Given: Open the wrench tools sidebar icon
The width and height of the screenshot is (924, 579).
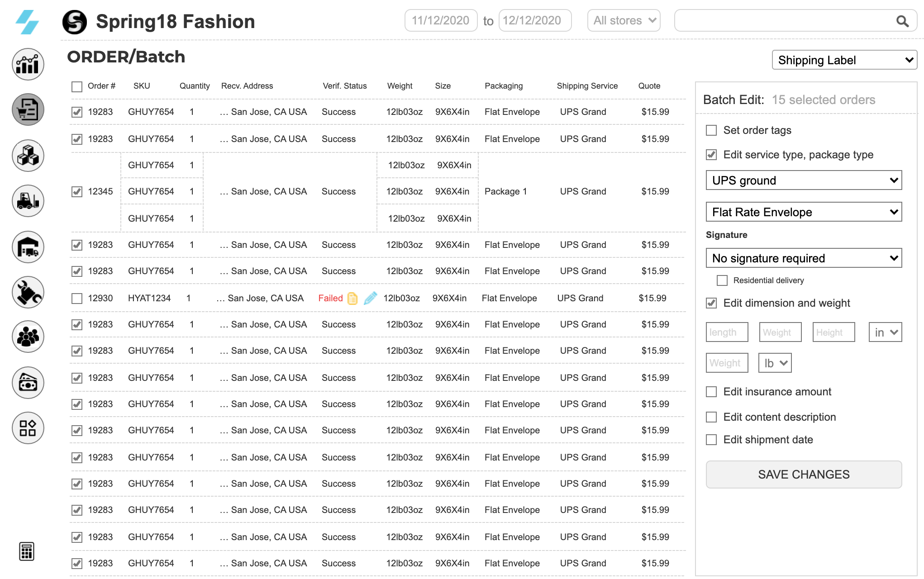Looking at the screenshot, I should coord(28,292).
